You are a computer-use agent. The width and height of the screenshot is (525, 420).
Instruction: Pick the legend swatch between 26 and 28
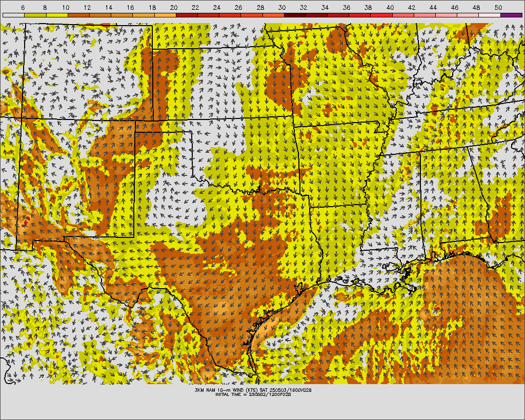pyautogui.click(x=252, y=15)
